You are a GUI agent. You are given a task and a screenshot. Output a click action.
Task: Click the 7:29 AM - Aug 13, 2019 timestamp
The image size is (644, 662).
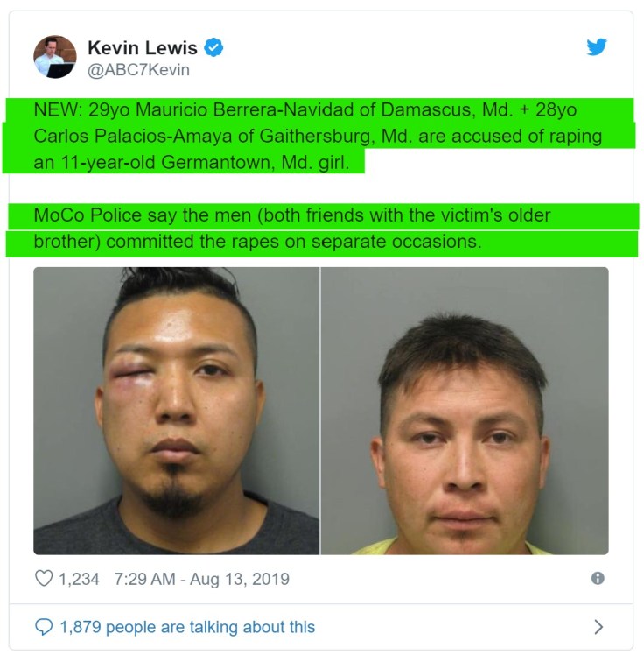pyautogui.click(x=202, y=579)
